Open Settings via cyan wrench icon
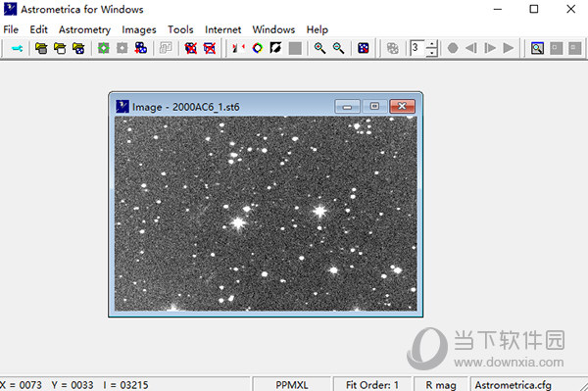This screenshot has height=391, width=588. pos(17,48)
